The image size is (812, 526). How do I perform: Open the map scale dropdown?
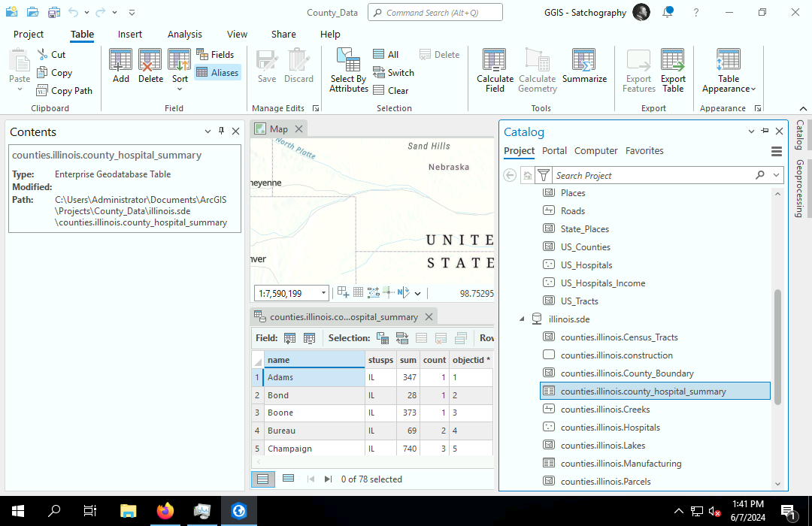pyautogui.click(x=323, y=293)
